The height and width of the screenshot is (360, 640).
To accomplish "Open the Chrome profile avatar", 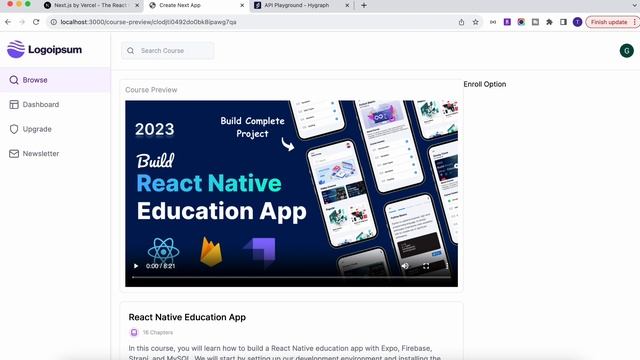I will [577, 22].
